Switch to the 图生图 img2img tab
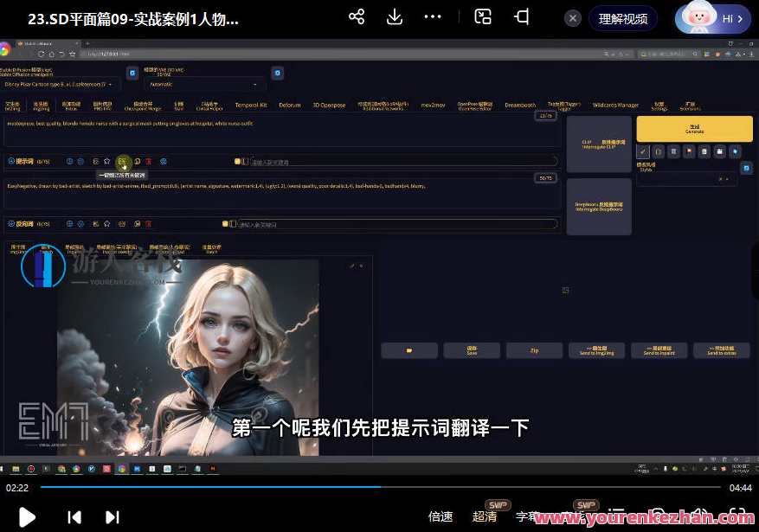The image size is (759, 532). [x=40, y=104]
